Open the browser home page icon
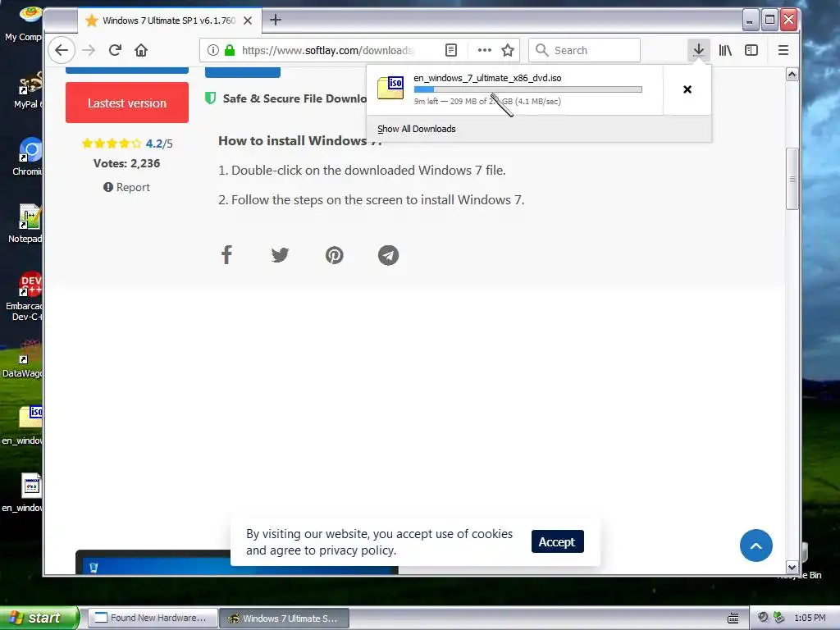Screen dimensions: 840x630 [141, 50]
